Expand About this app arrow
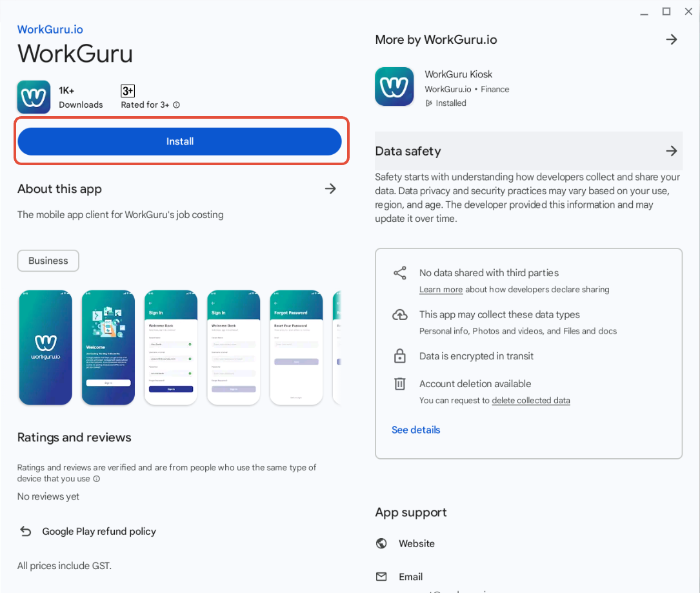 pos(330,189)
